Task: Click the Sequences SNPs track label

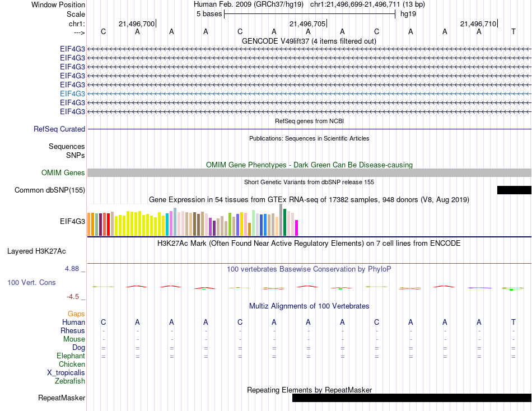Action: pos(67,151)
